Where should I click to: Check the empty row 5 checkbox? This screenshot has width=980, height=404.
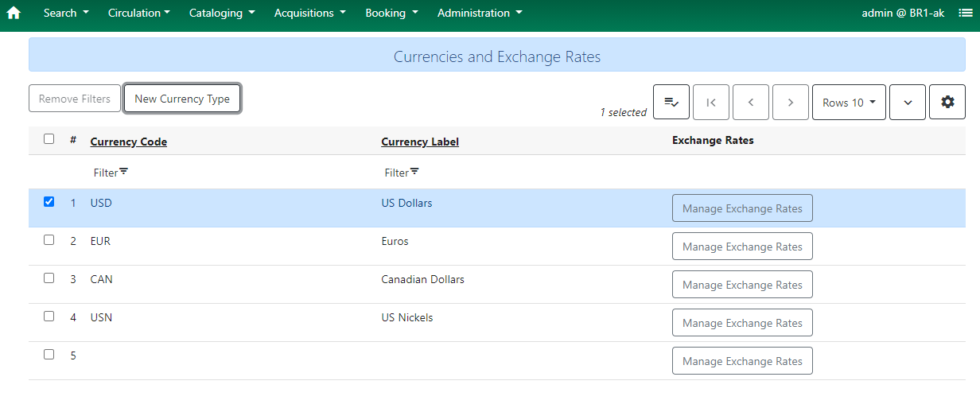click(49, 355)
